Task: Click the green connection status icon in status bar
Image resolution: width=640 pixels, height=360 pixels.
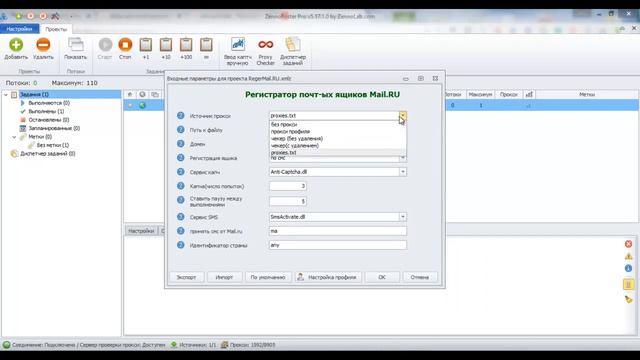Action: 7,345
